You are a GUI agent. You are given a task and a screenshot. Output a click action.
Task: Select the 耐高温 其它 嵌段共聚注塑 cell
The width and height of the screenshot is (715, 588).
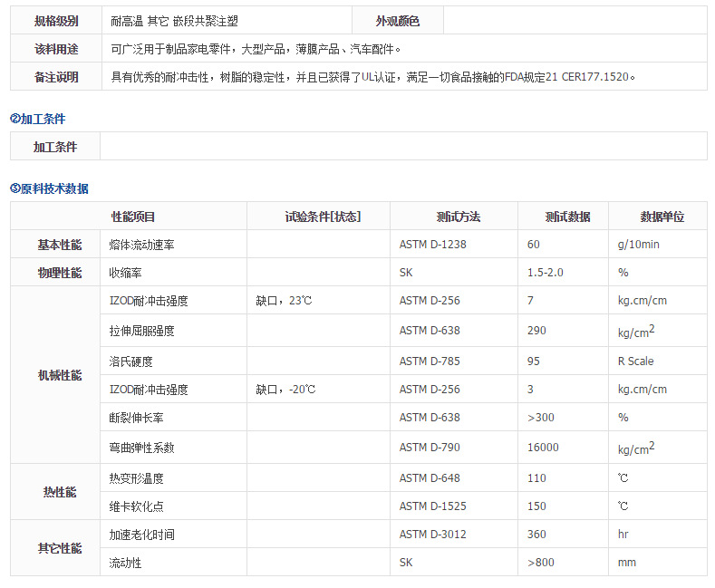point(227,21)
